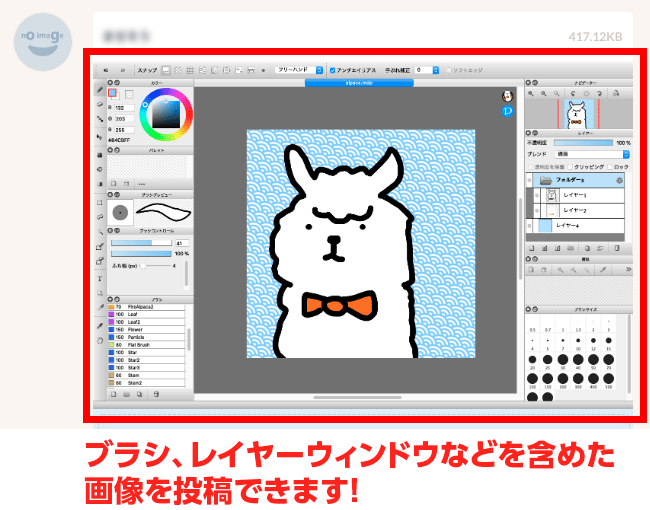Screen dimensions: 650x510
Task: Open the palette options menu (dots)
Action: click(x=142, y=184)
